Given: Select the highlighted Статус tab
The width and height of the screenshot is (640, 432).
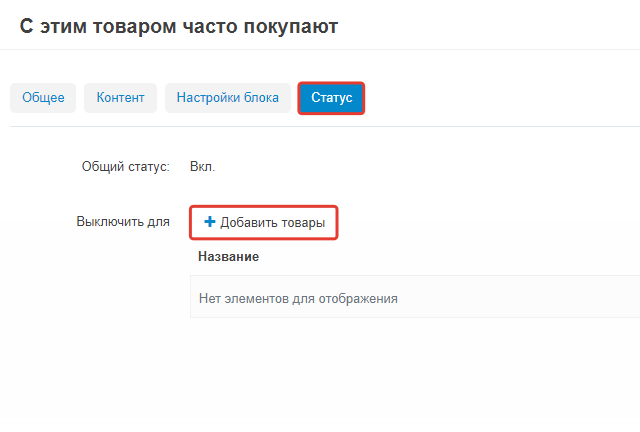Looking at the screenshot, I should (x=331, y=98).
